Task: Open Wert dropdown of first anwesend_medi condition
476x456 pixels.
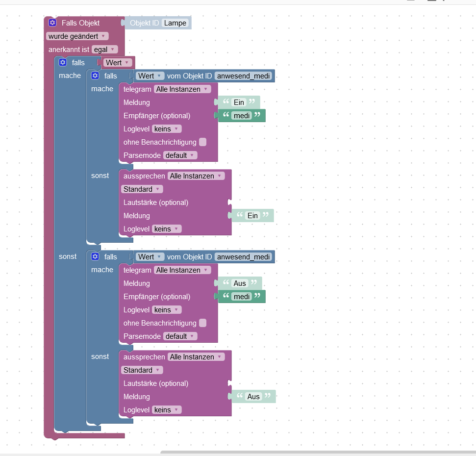Action: [x=150, y=76]
